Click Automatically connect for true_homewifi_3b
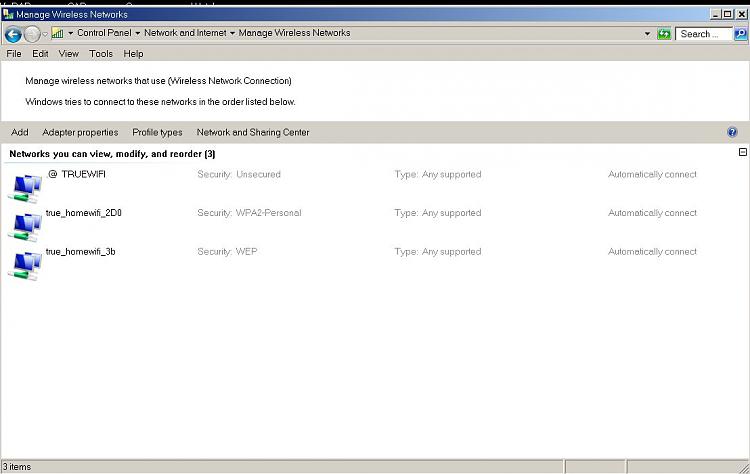 point(652,252)
